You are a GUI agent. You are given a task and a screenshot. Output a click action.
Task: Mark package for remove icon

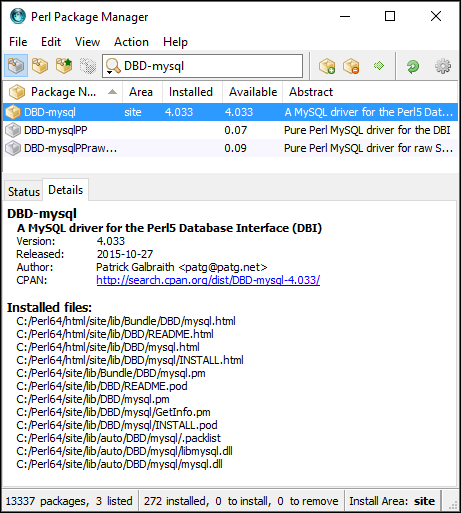(x=351, y=66)
